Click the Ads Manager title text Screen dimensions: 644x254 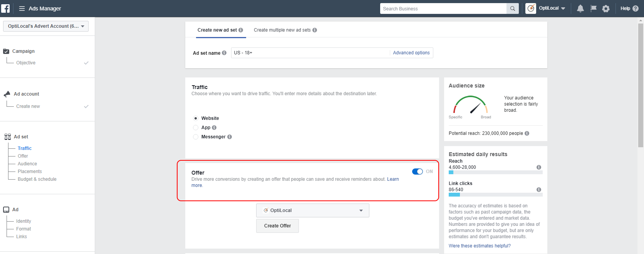pos(45,8)
